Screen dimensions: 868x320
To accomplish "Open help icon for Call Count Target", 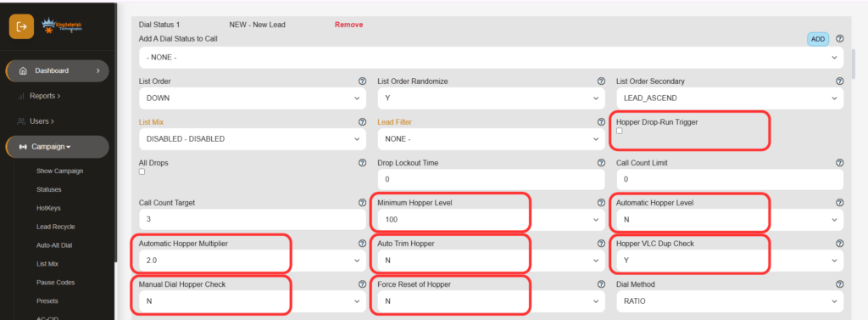I will pos(362,203).
